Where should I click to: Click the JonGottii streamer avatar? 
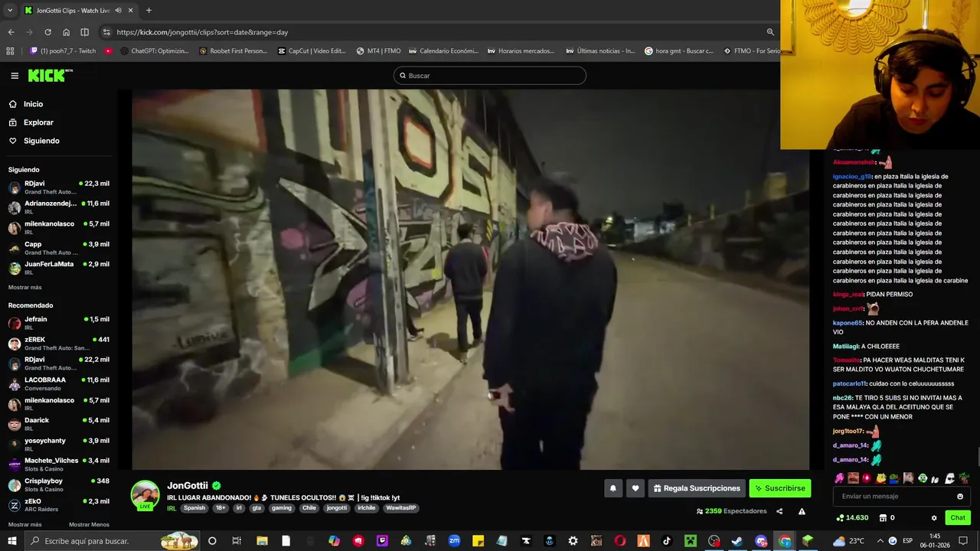(145, 495)
